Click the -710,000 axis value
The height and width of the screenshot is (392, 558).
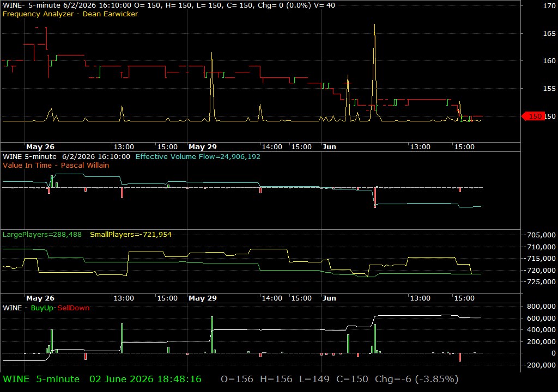tap(539, 247)
